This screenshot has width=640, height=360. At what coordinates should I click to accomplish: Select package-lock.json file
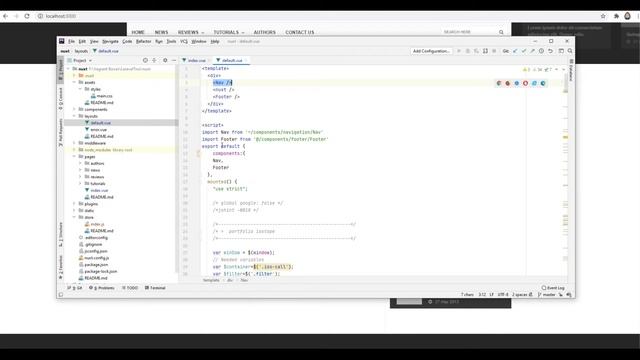tap(100, 271)
